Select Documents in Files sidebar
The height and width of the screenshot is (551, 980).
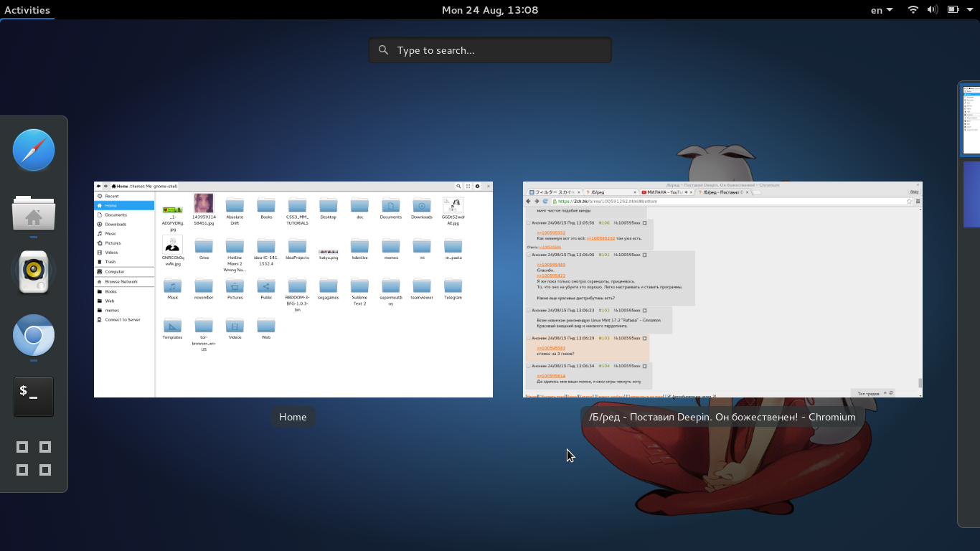coord(124,215)
